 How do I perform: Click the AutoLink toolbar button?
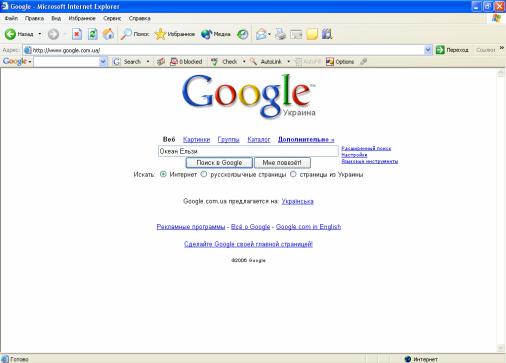[266, 62]
